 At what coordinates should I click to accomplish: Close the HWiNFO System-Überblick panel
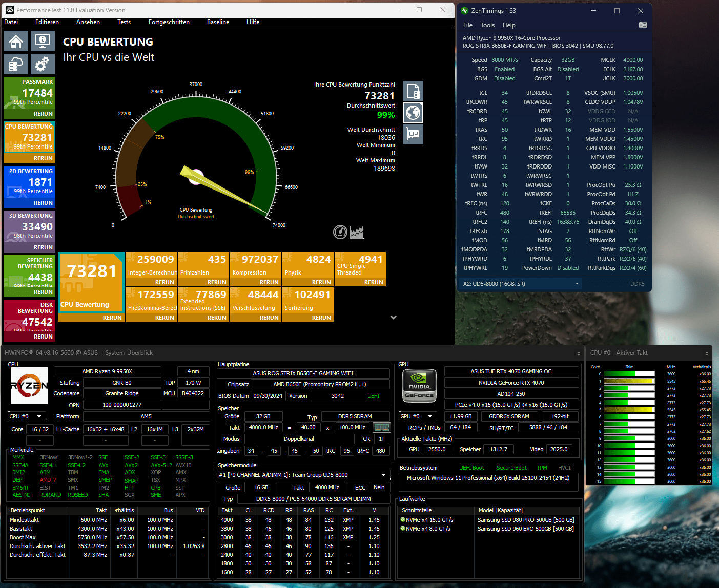pos(579,353)
